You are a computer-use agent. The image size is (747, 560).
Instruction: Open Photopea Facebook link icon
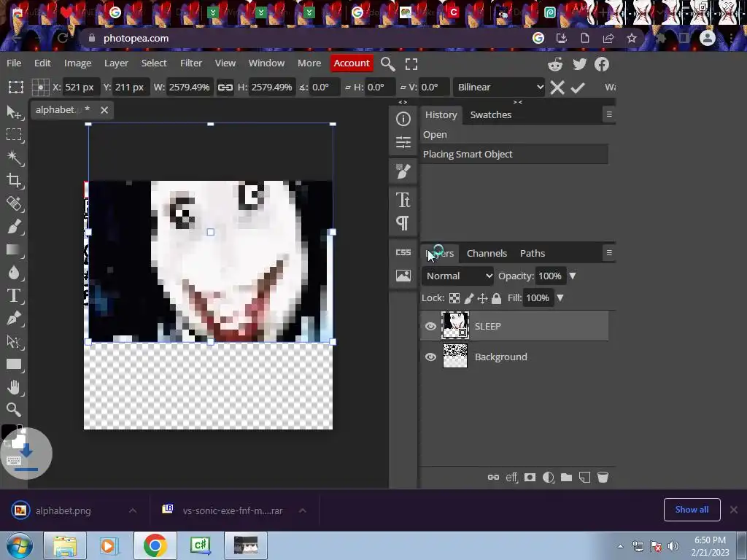602,64
